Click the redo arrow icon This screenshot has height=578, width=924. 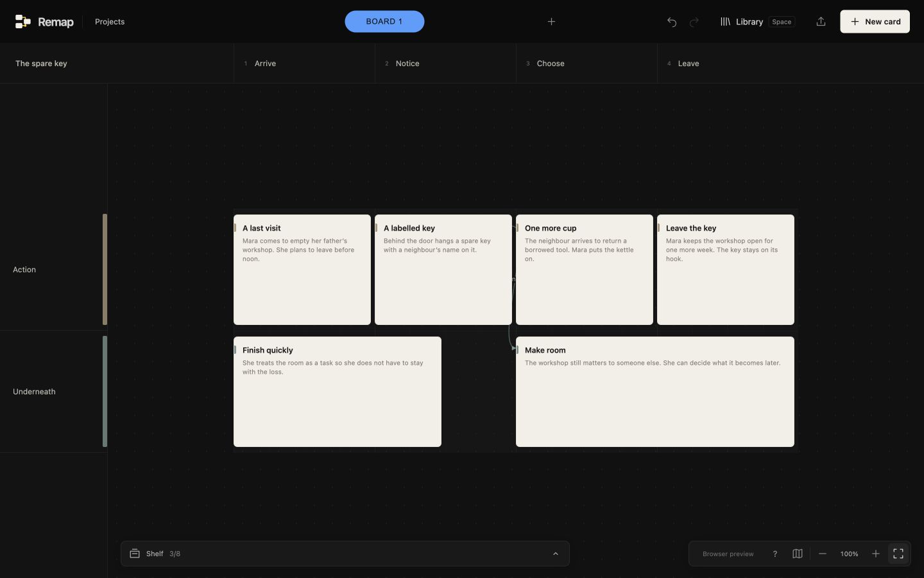pos(694,22)
